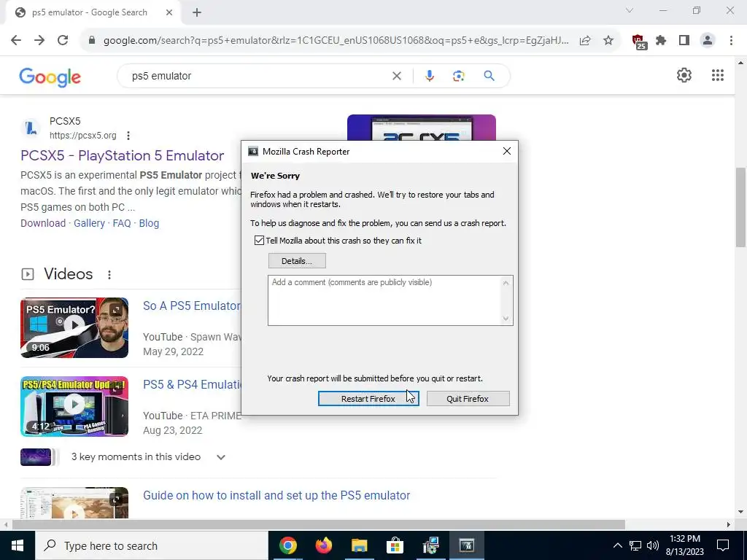Screen dimensions: 747x560
Task: Open Firefox from taskbar
Action: click(323, 545)
